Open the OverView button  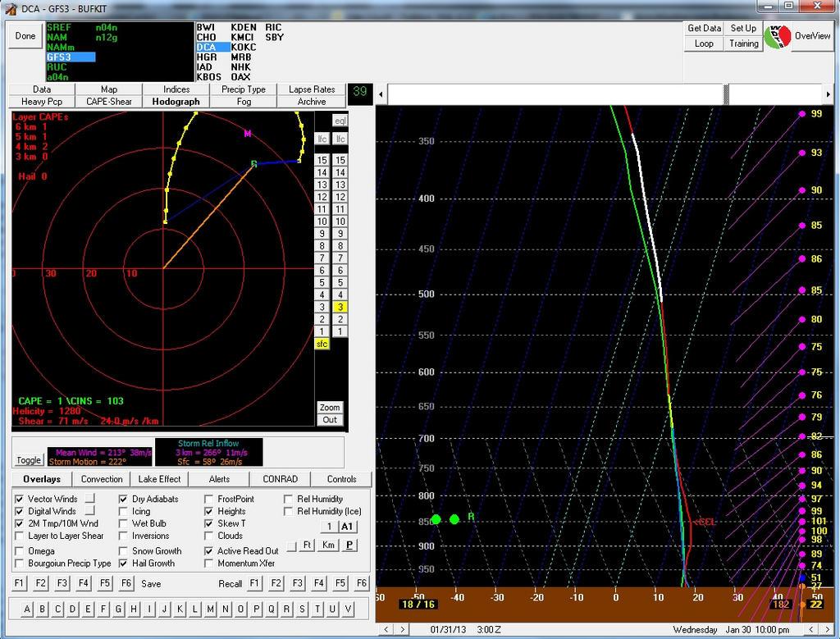812,36
